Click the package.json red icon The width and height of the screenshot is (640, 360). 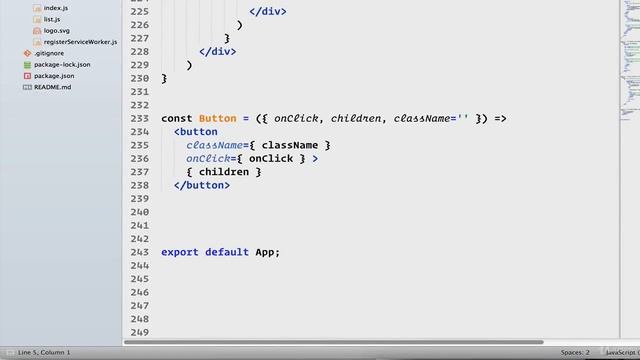[27, 76]
